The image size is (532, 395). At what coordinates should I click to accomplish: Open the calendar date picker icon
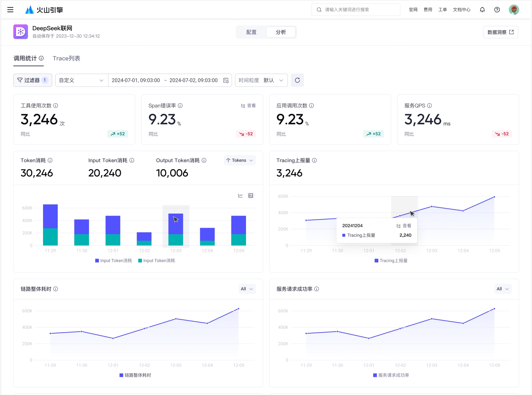(226, 80)
